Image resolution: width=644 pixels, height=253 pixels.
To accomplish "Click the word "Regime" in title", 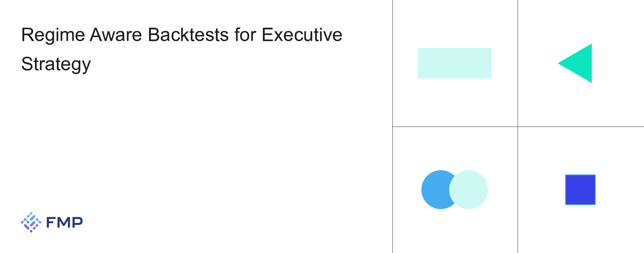I will pyautogui.click(x=53, y=35).
